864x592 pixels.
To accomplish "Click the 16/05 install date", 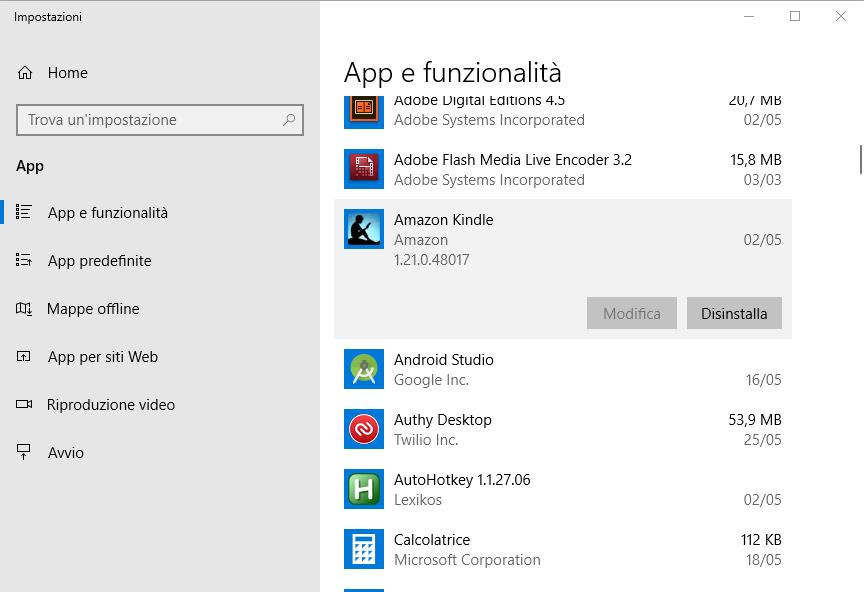I will (x=763, y=380).
